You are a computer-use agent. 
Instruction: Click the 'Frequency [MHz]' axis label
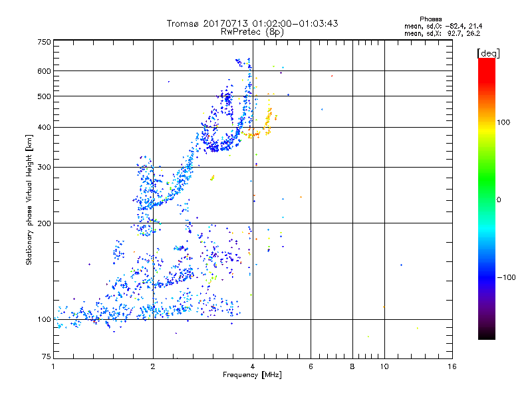[x=252, y=375]
